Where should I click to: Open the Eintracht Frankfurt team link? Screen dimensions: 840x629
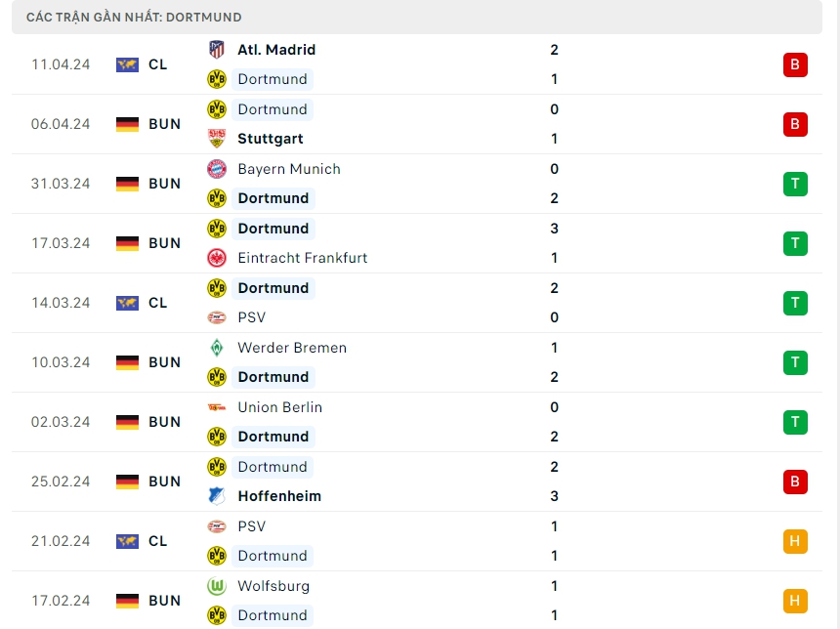pos(304,258)
